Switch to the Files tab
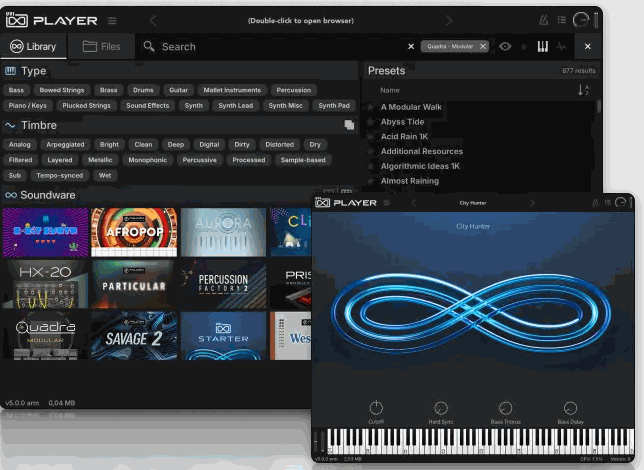 pos(101,46)
